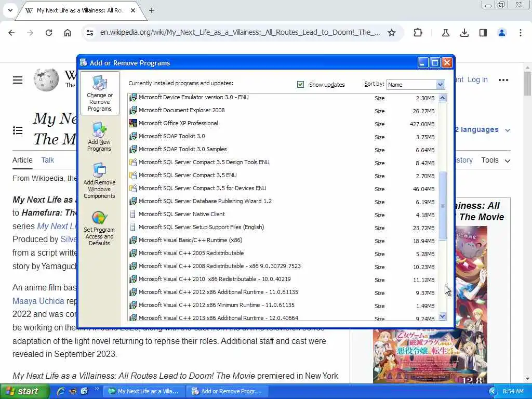
Task: Click the SOAP Toolkit 3.0 Samples icon
Action: [x=133, y=149]
